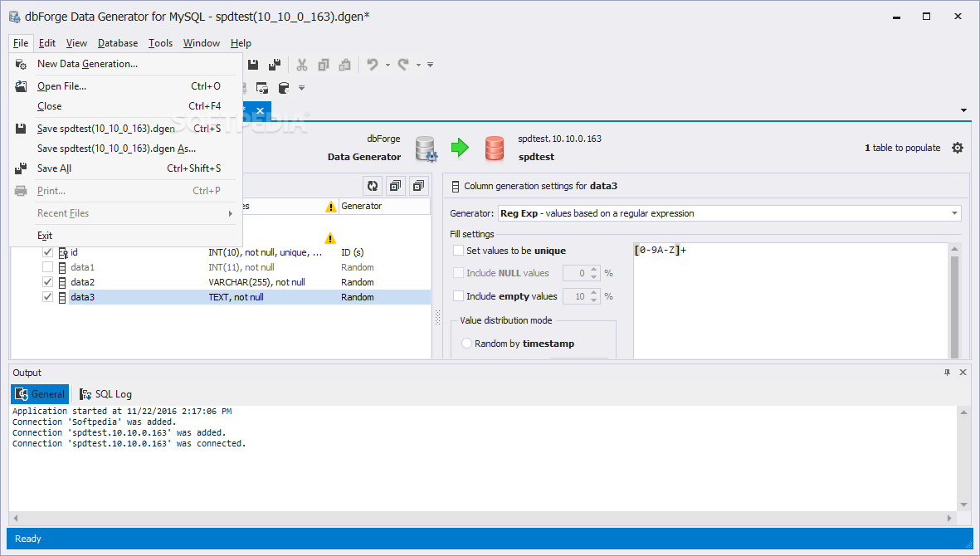The image size is (980, 556).
Task: Open second toolbar overflow options arrow
Action: tap(301, 88)
